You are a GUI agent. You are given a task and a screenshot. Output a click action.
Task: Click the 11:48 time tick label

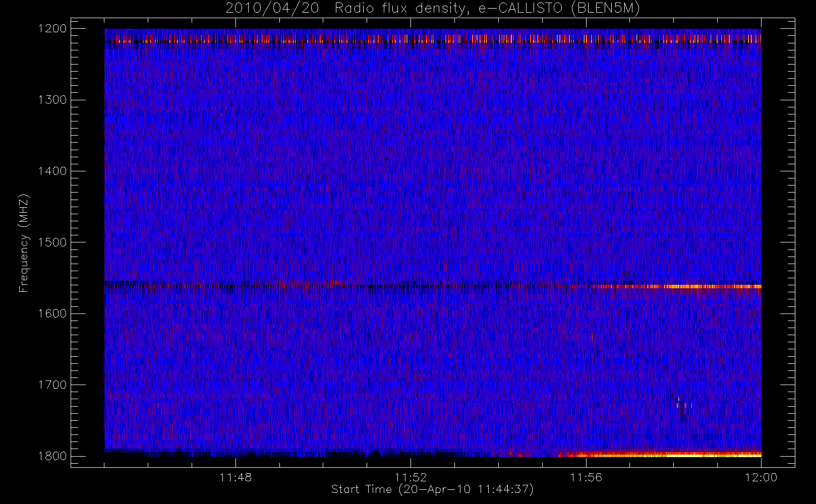tap(236, 477)
